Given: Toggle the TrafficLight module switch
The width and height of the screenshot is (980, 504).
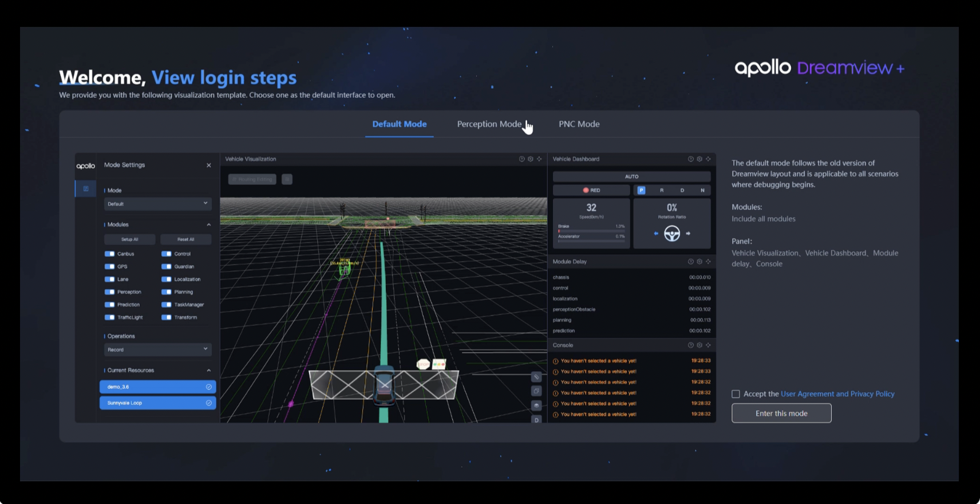Looking at the screenshot, I should pyautogui.click(x=109, y=317).
